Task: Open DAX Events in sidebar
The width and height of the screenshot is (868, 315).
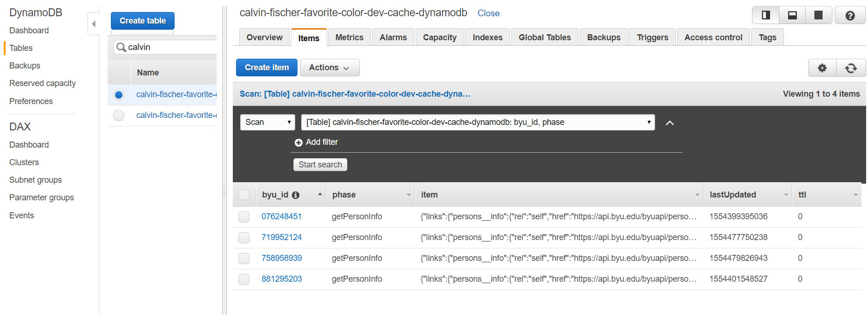Action: tap(22, 216)
